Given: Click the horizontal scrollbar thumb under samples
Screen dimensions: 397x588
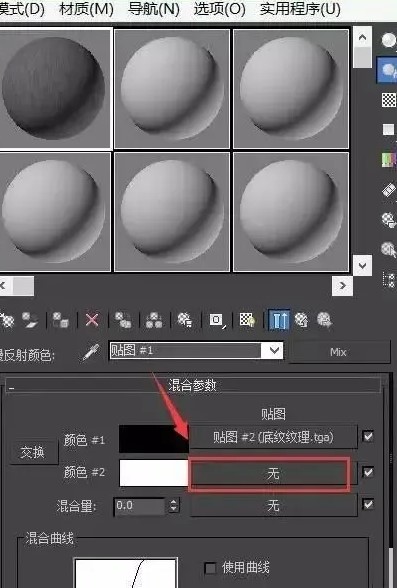Looking at the screenshot, I should pos(24,286).
